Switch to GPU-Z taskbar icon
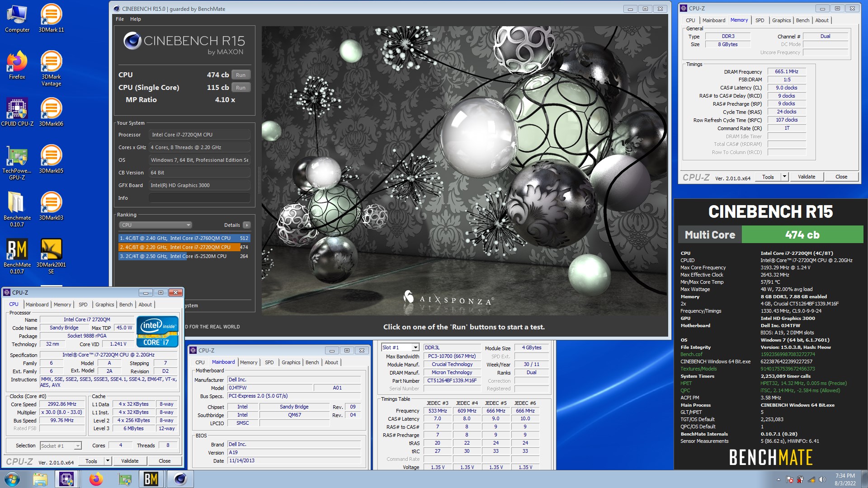 124,479
